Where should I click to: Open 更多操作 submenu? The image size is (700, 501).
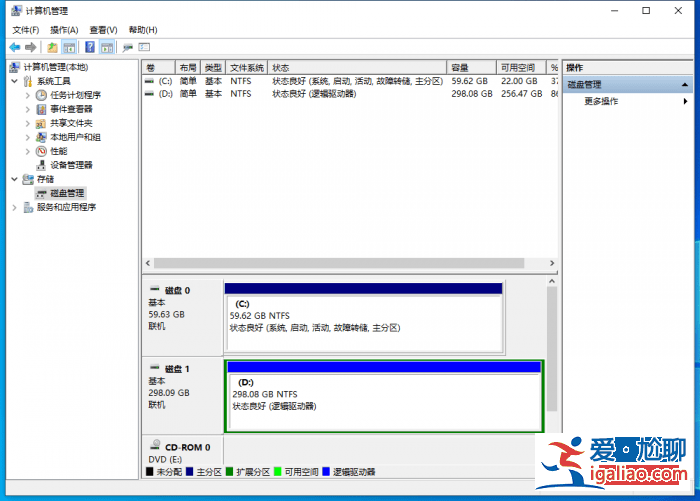629,101
